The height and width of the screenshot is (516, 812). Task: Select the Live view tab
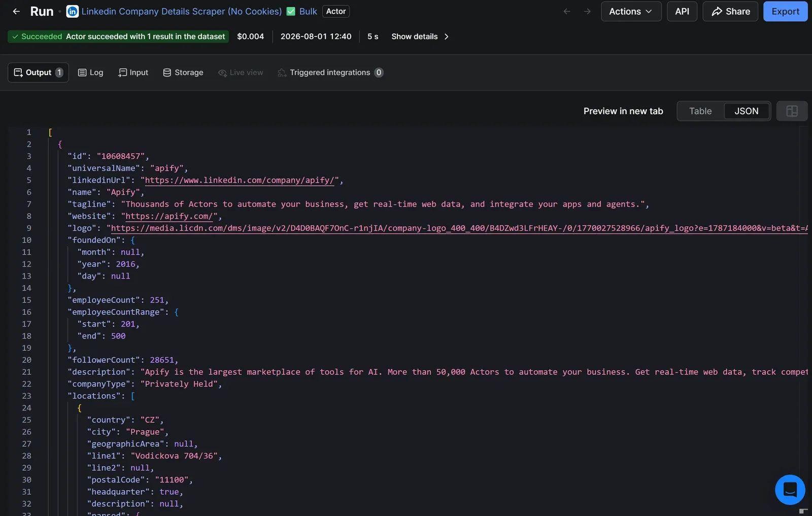[x=241, y=73]
